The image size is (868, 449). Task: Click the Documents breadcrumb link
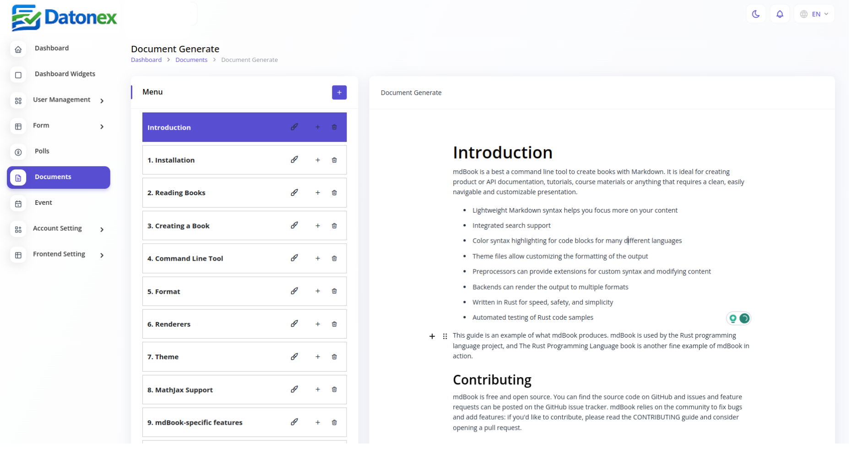191,60
